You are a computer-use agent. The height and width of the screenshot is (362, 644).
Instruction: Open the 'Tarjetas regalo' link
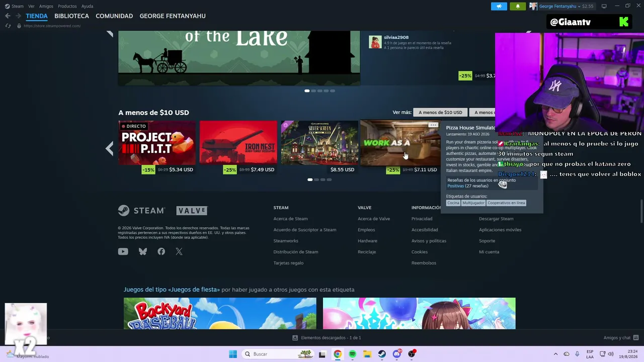point(288,263)
